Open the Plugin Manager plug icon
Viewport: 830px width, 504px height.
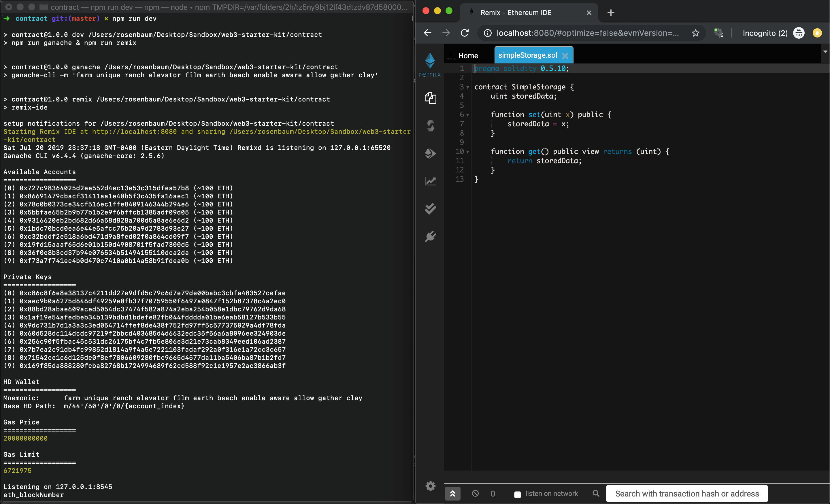[x=430, y=236]
